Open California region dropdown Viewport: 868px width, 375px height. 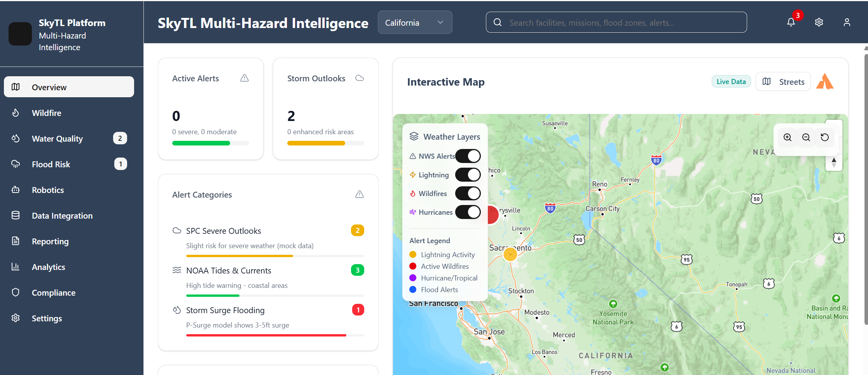[415, 22]
